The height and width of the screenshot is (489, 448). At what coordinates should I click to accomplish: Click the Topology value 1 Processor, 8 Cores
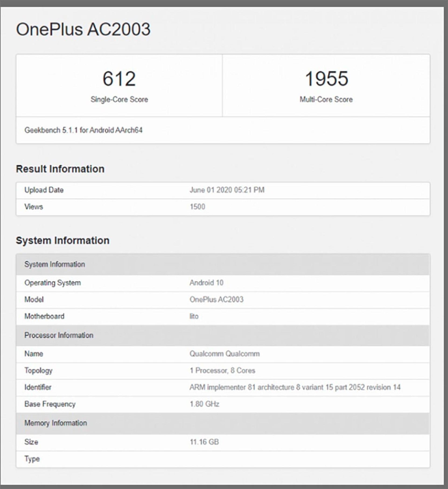(222, 371)
